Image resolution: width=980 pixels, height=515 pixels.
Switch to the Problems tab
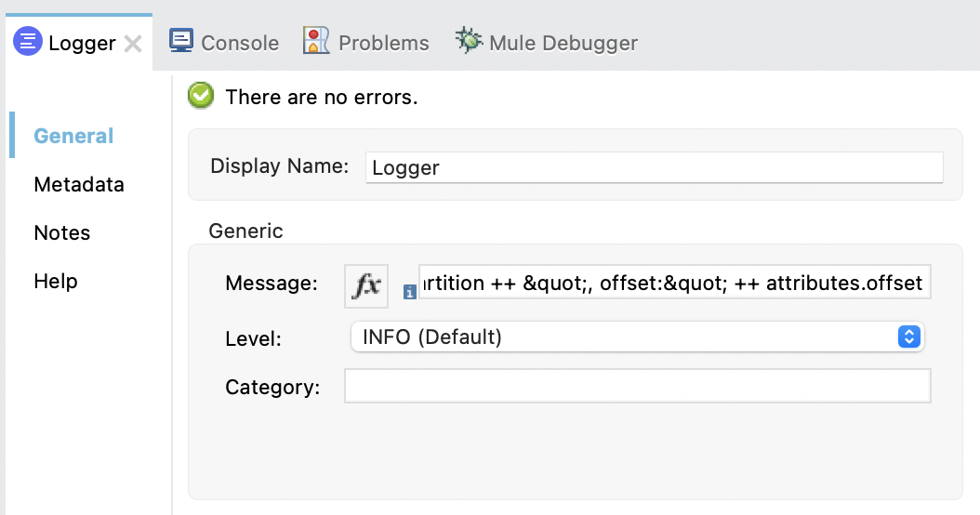383,43
